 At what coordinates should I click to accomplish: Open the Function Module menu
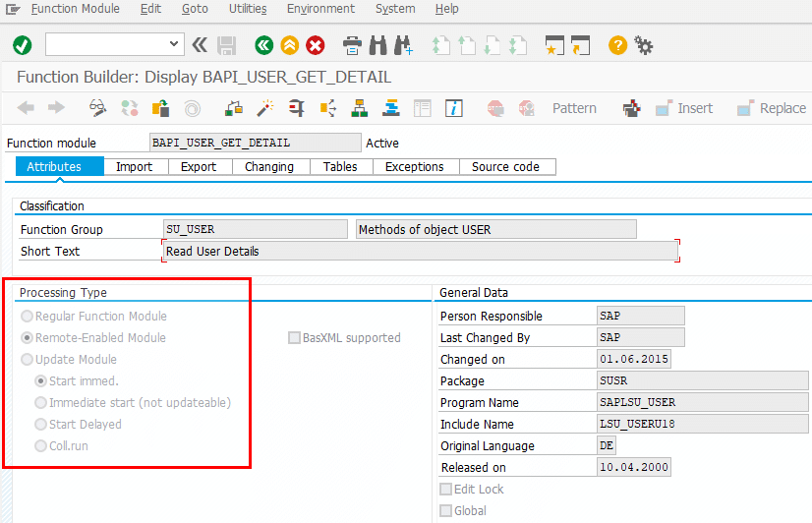(75, 9)
